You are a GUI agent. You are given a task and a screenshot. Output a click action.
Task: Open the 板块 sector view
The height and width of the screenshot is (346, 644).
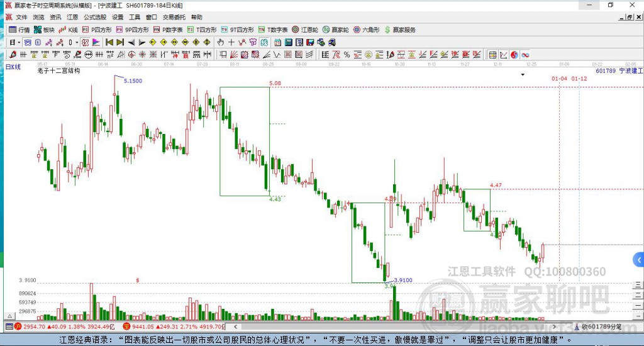[44, 30]
